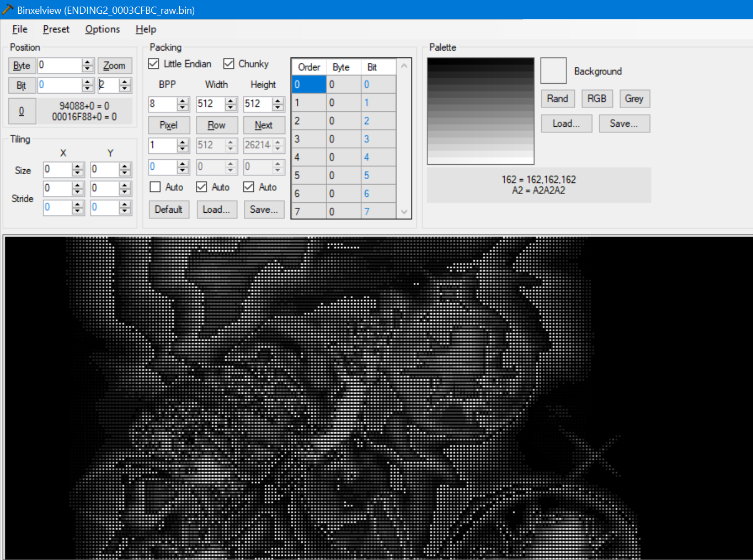This screenshot has width=753, height=560.
Task: Toggle the Little Endian checkbox
Action: pyautogui.click(x=154, y=64)
